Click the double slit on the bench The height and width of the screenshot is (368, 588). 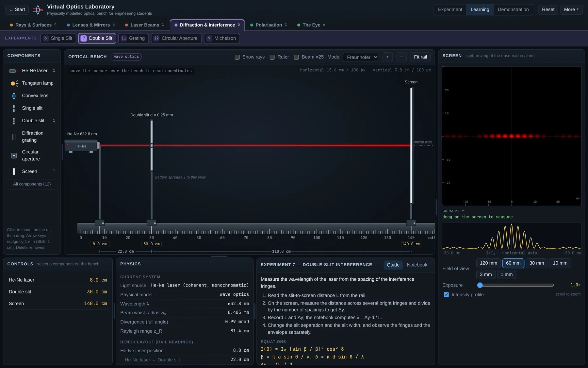[x=152, y=145]
